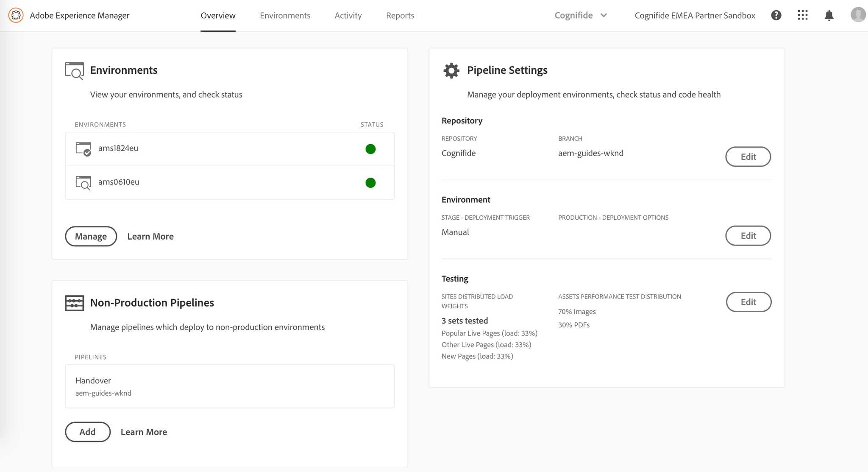Image resolution: width=868 pixels, height=472 pixels.
Task: Click the aem-guides-wknd text under Handover
Action: pyautogui.click(x=103, y=393)
